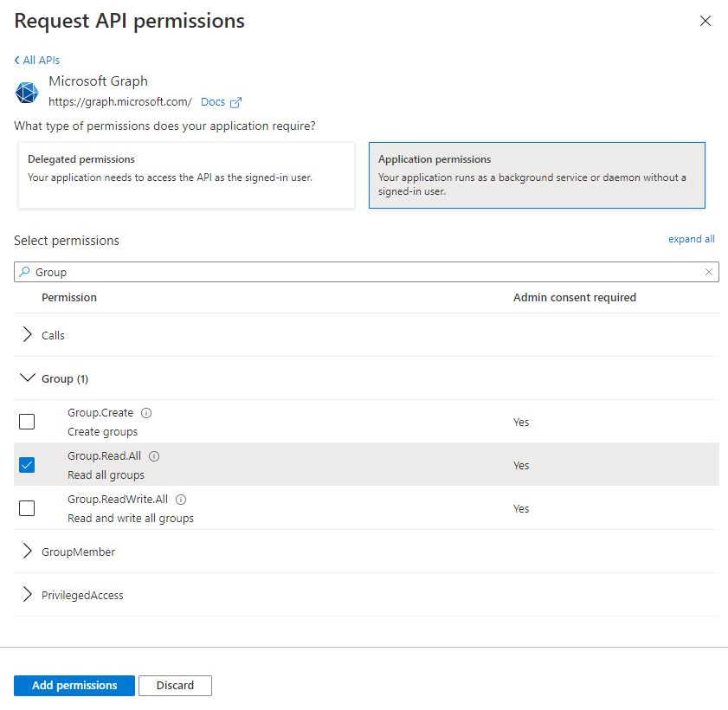Go back via All APIs link
The width and height of the screenshot is (728, 710).
pos(37,60)
